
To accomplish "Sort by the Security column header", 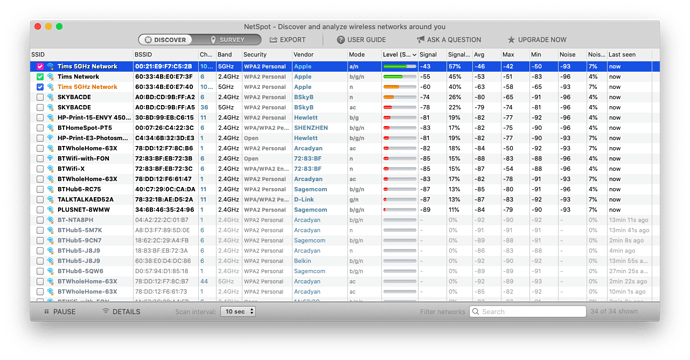I will [255, 55].
